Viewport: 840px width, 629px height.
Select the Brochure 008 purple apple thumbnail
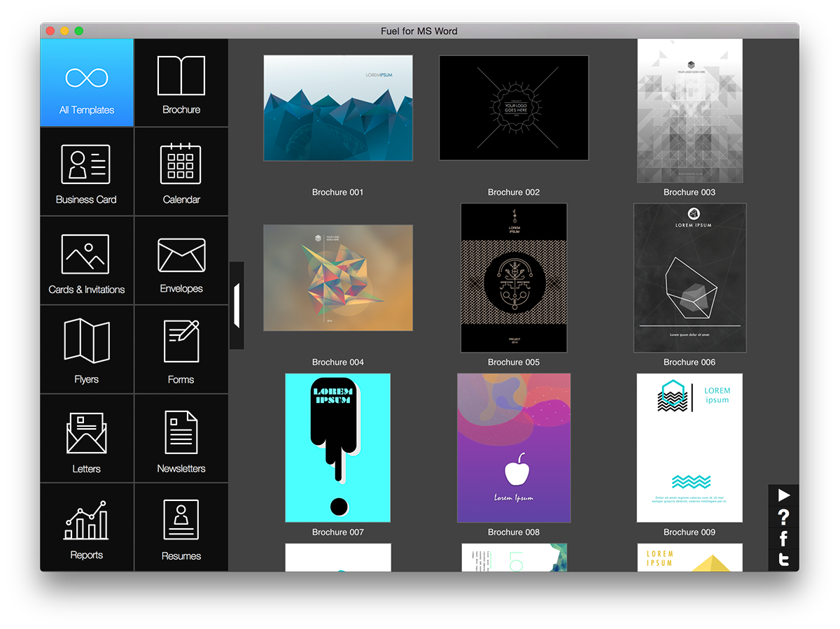[x=514, y=448]
